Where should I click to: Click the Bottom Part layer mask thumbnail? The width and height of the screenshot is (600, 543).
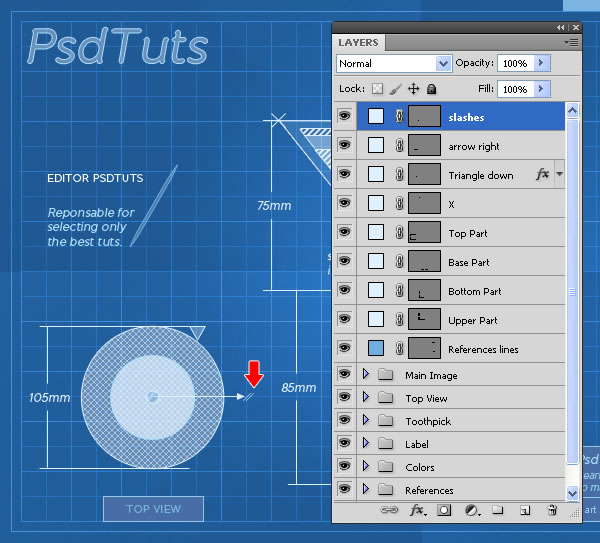tap(424, 290)
